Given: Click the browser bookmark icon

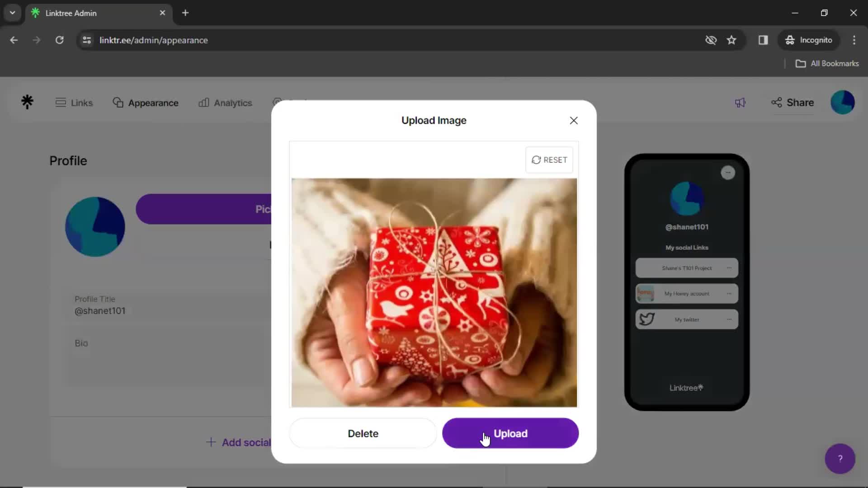Looking at the screenshot, I should click(x=732, y=40).
